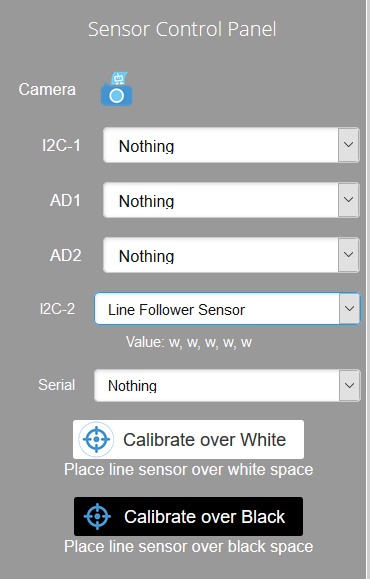Screen dimensions: 370x579
Task: Click the Camera label
Action: pyautogui.click(x=47, y=89)
